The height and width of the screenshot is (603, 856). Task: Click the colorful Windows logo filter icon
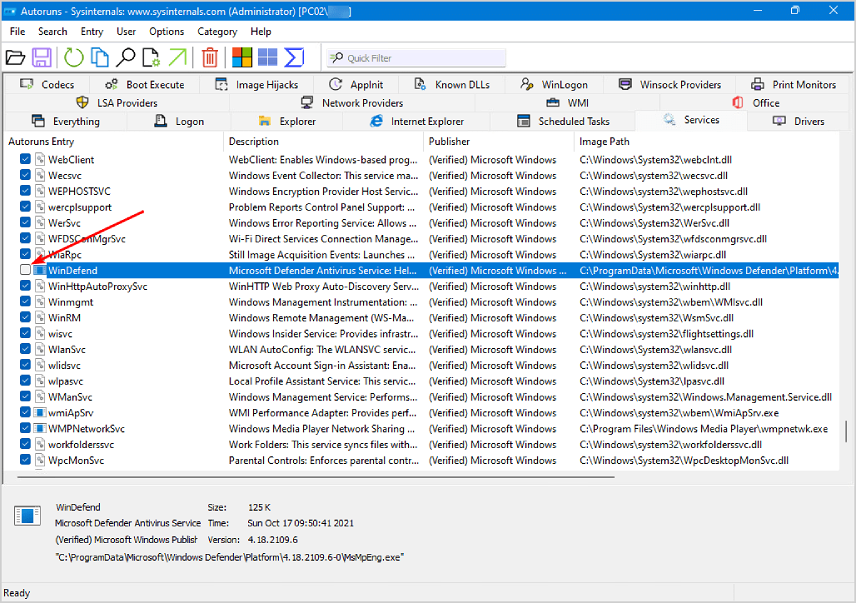pyautogui.click(x=242, y=57)
